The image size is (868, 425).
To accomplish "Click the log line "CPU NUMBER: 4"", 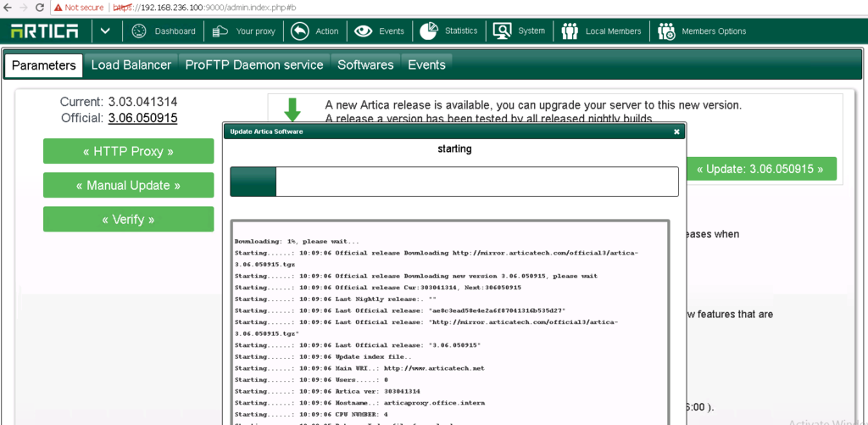I will click(311, 415).
